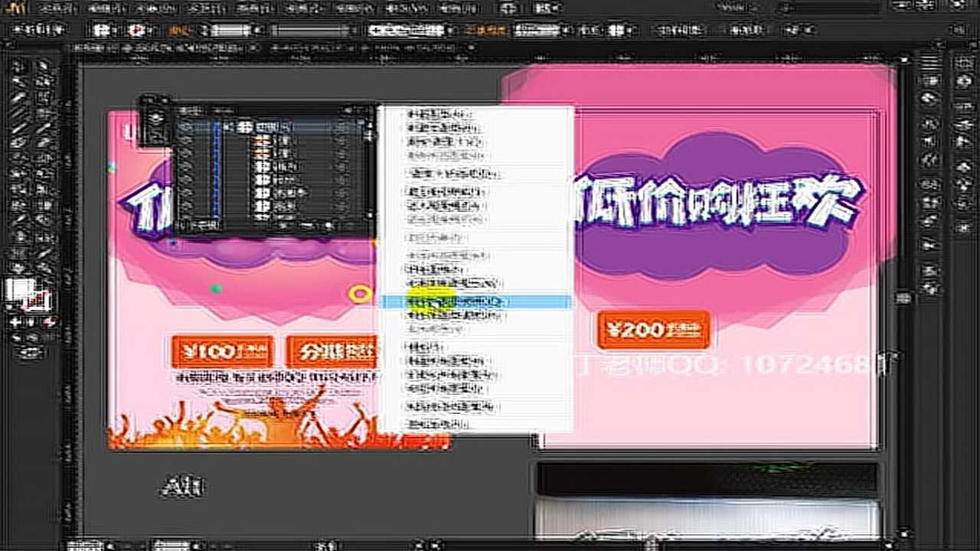Select the orange ¥200 coupon button in artwork
This screenshot has height=551, width=980.
point(653,330)
